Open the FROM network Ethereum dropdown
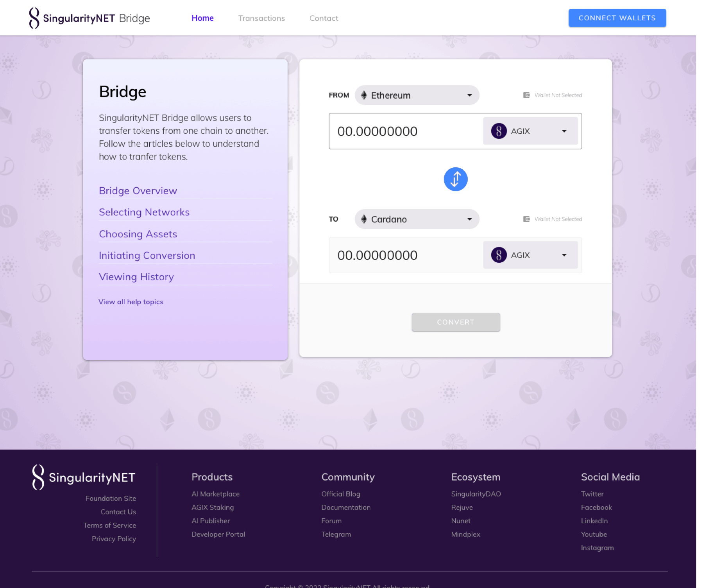The image size is (705, 588). (x=417, y=95)
